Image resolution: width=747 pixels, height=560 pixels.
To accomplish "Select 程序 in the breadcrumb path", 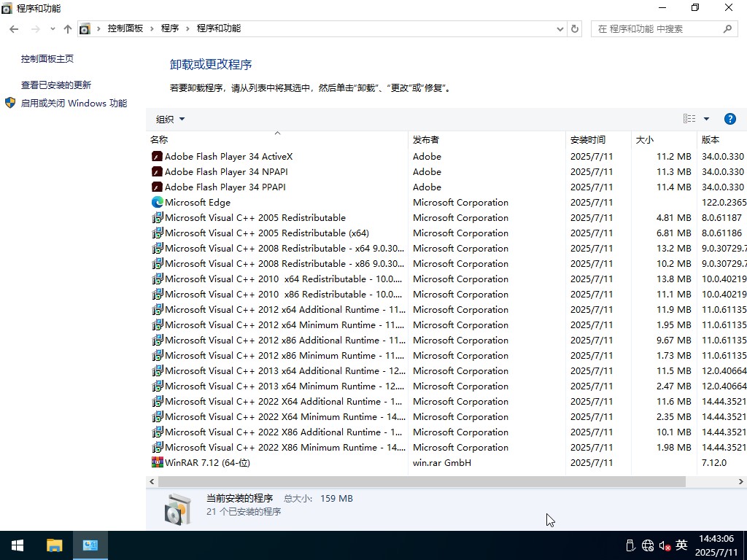I will 170,28.
